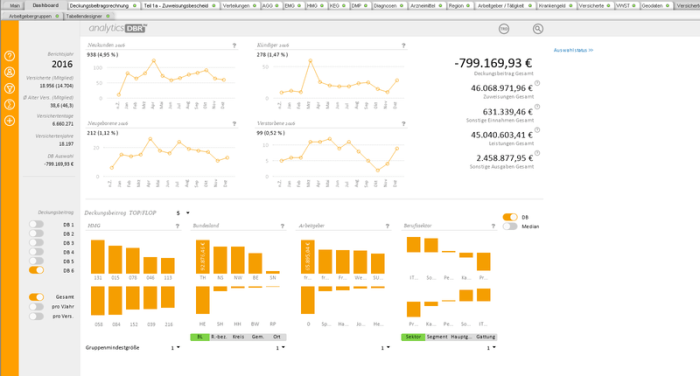Turn off the DB toggle above Median
Screen dimensions: 700x376
pos(510,217)
